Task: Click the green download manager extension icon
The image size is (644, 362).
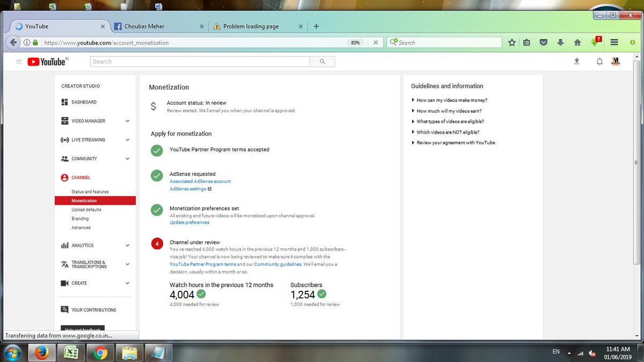Action: pos(596,42)
